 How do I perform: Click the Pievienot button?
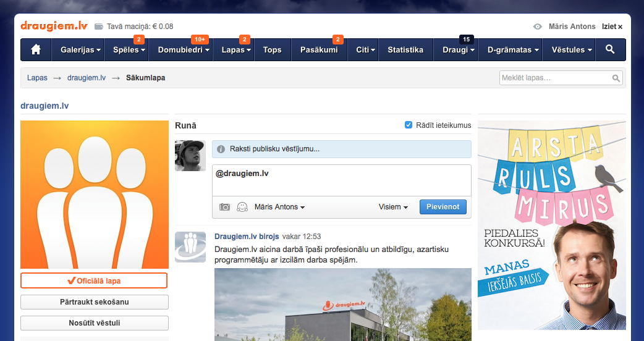pyautogui.click(x=443, y=207)
